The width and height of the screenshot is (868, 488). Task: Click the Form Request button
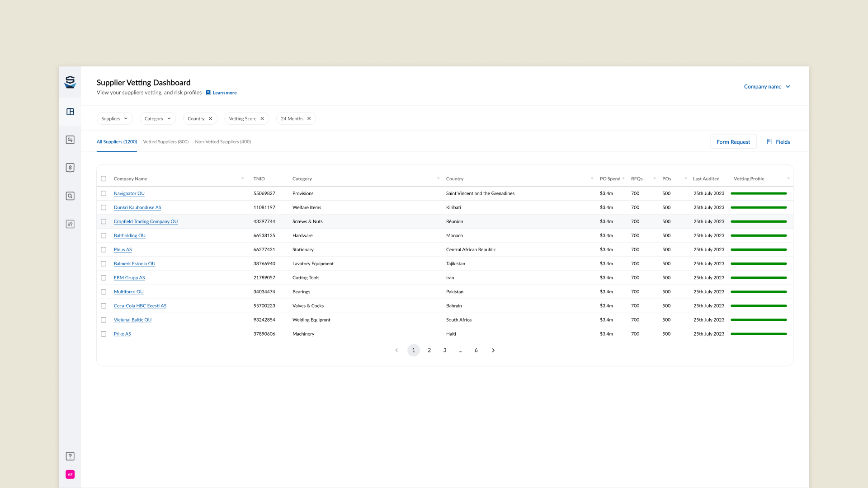point(733,142)
